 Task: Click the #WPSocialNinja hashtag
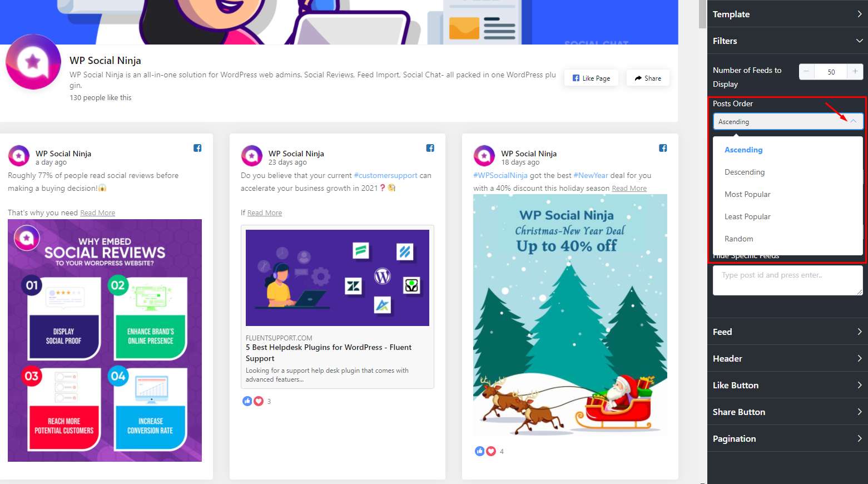click(500, 175)
